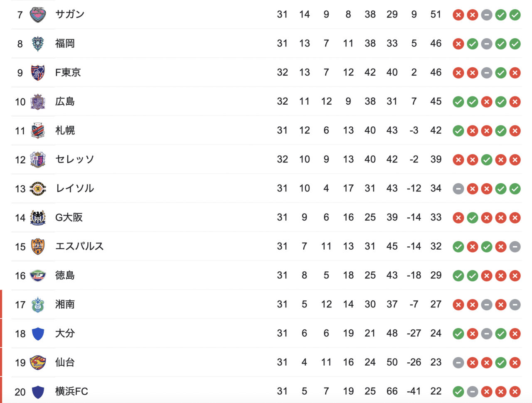Open the 福岡 club logo

38,44
